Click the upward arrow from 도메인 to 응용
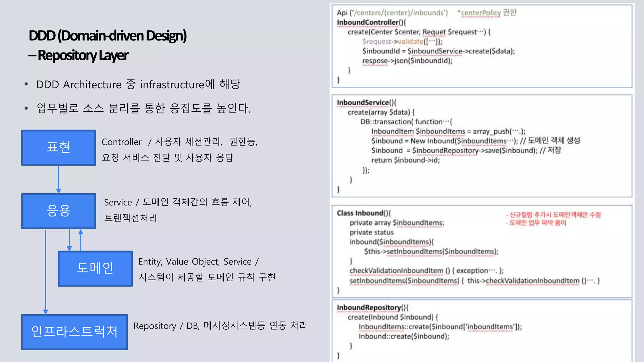Viewport: 644px width, 362px height. click(81, 240)
